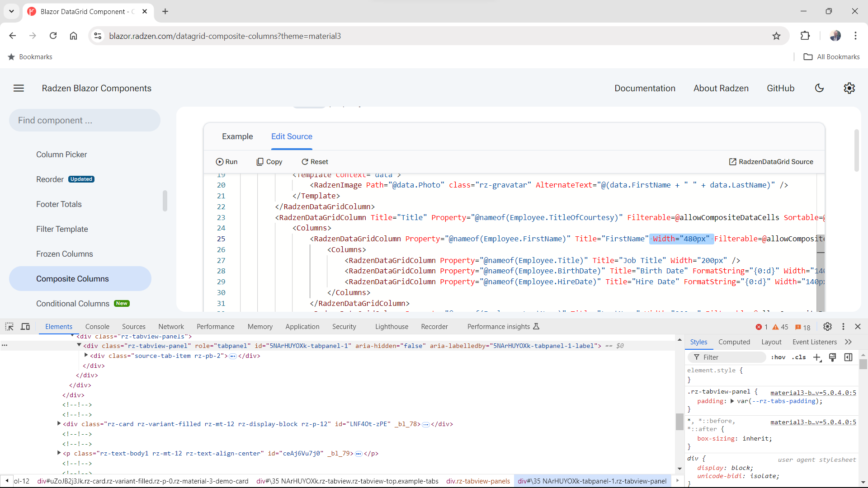Open the Console DevTools tab
Image resolution: width=868 pixels, height=488 pixels.
pyautogui.click(x=97, y=327)
